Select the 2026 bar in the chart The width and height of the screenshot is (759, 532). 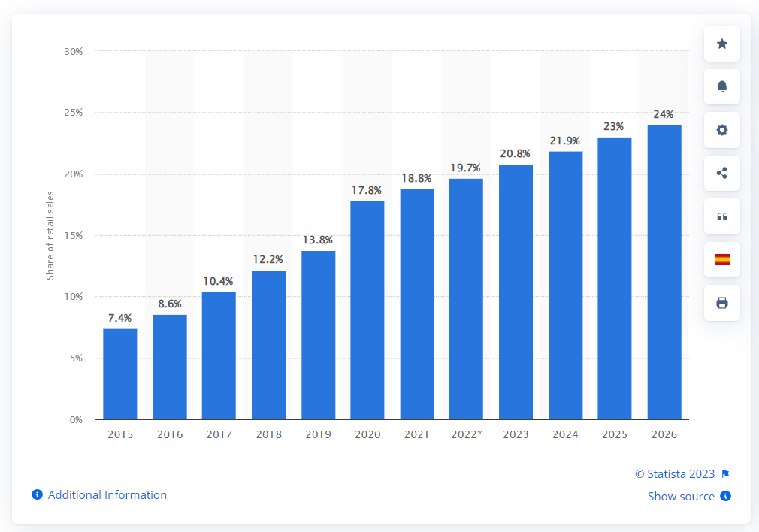pyautogui.click(x=664, y=271)
